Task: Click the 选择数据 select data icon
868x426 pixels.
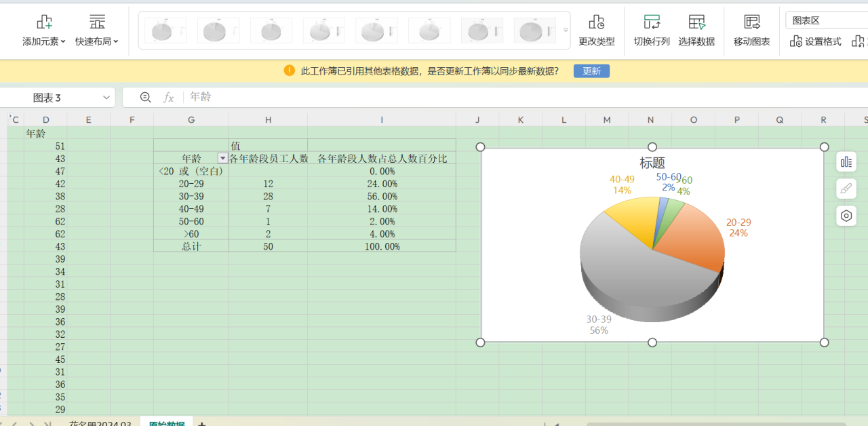Action: (697, 22)
